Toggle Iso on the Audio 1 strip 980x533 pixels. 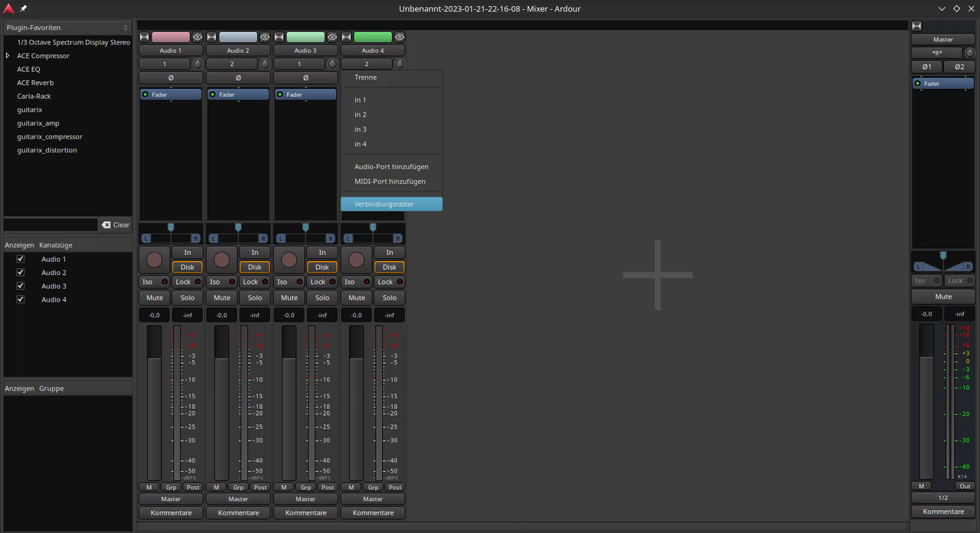point(154,282)
